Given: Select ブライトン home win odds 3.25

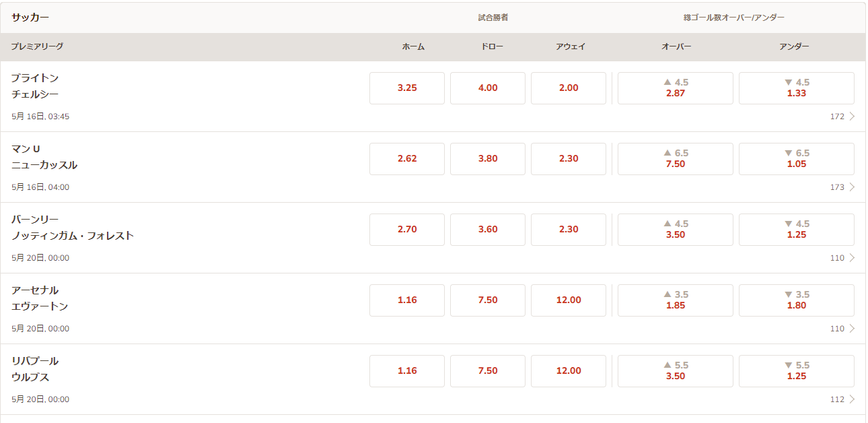Looking at the screenshot, I should tap(407, 88).
